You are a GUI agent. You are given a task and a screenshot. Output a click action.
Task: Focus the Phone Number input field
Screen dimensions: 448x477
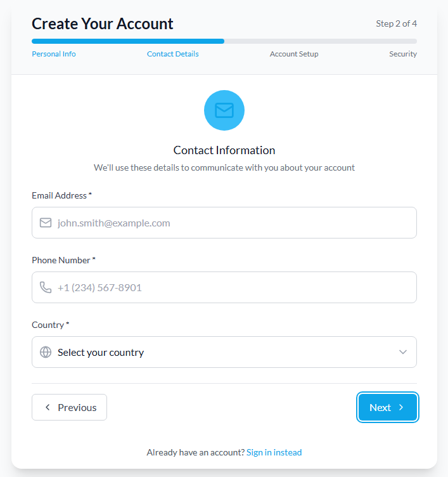tap(234, 287)
